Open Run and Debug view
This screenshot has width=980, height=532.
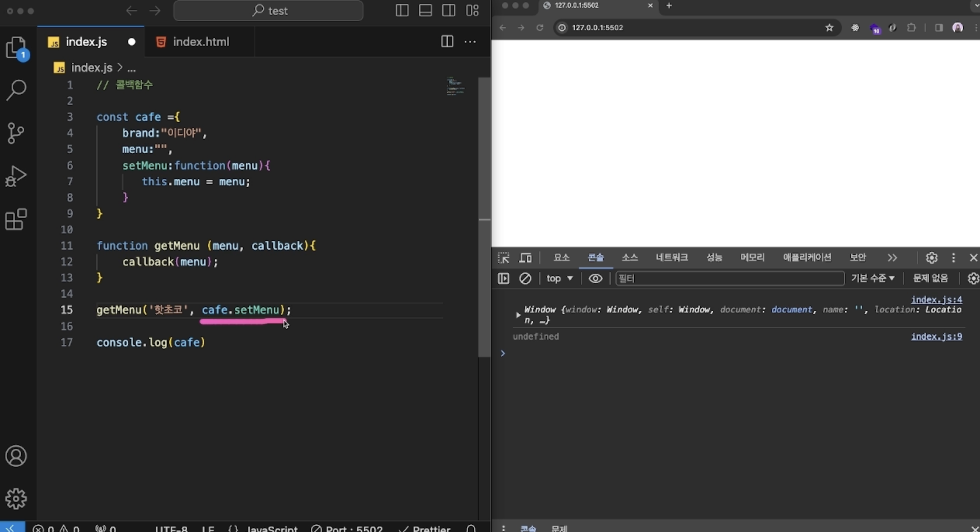pyautogui.click(x=16, y=176)
